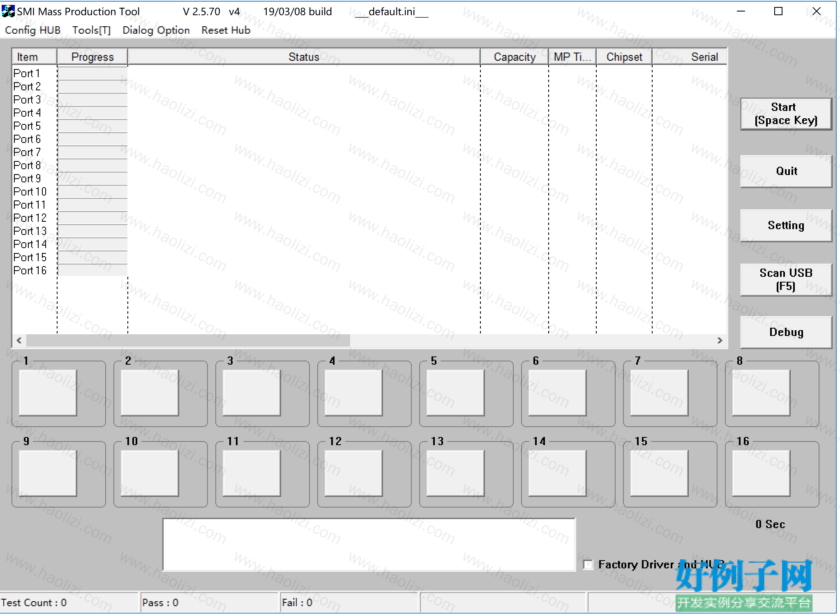
Task: Select the Port 2 row
Action: [x=370, y=86]
